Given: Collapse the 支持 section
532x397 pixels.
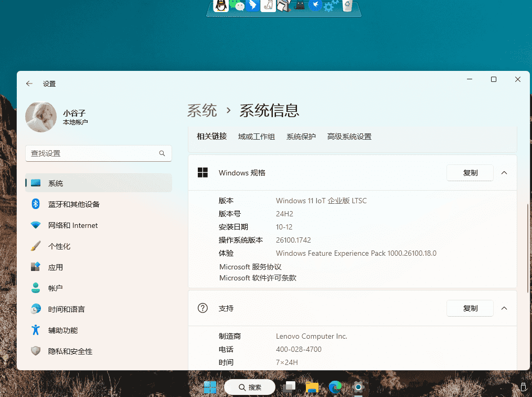Looking at the screenshot, I should (504, 308).
